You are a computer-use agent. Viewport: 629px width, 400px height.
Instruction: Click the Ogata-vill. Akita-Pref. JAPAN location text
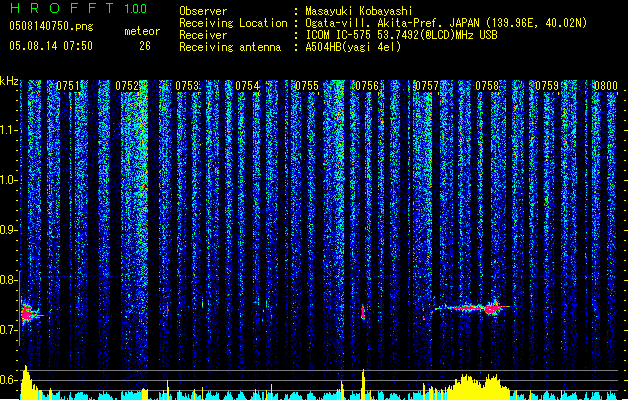(x=446, y=23)
